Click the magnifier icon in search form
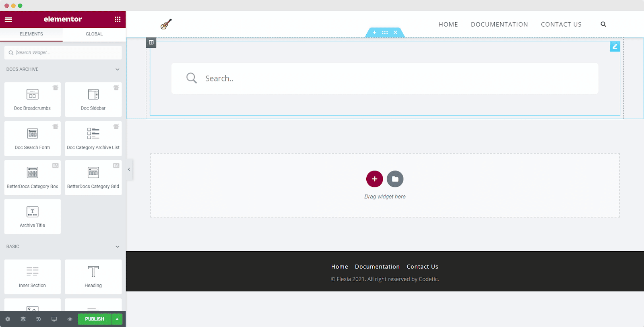 click(x=192, y=78)
